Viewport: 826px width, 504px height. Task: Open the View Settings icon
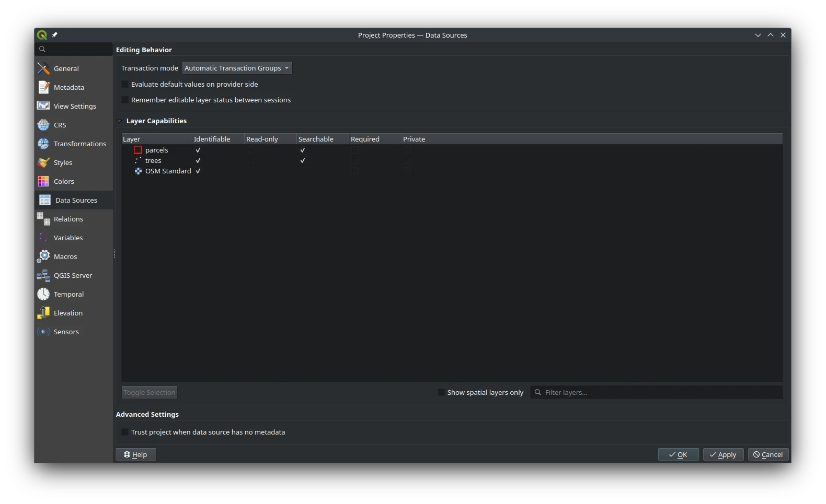coord(43,106)
